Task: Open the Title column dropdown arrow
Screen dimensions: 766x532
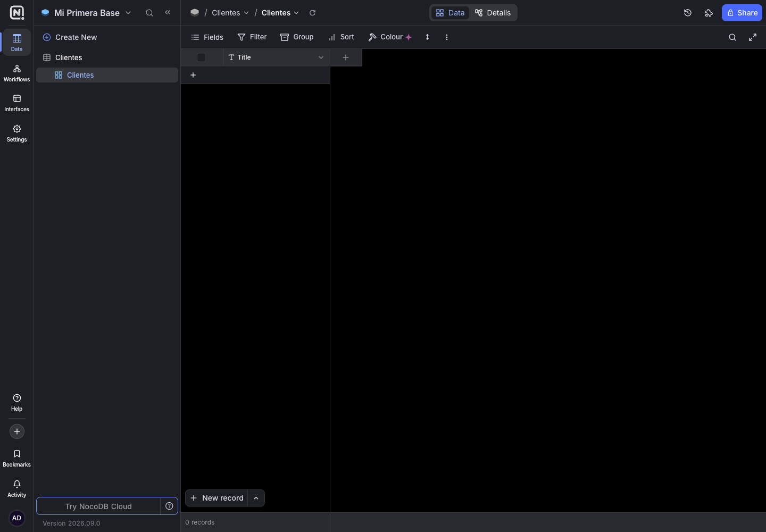Action: (x=321, y=57)
